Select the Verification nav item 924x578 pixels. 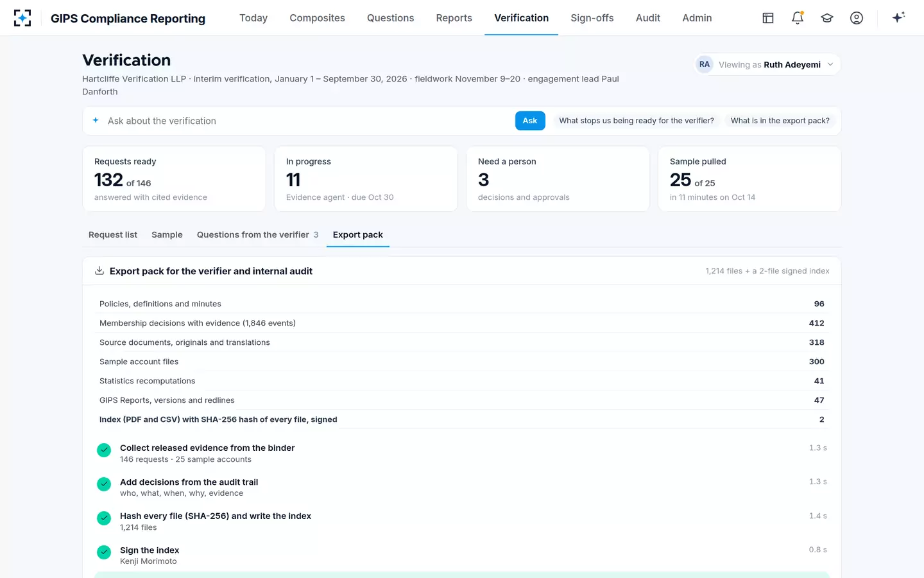522,18
